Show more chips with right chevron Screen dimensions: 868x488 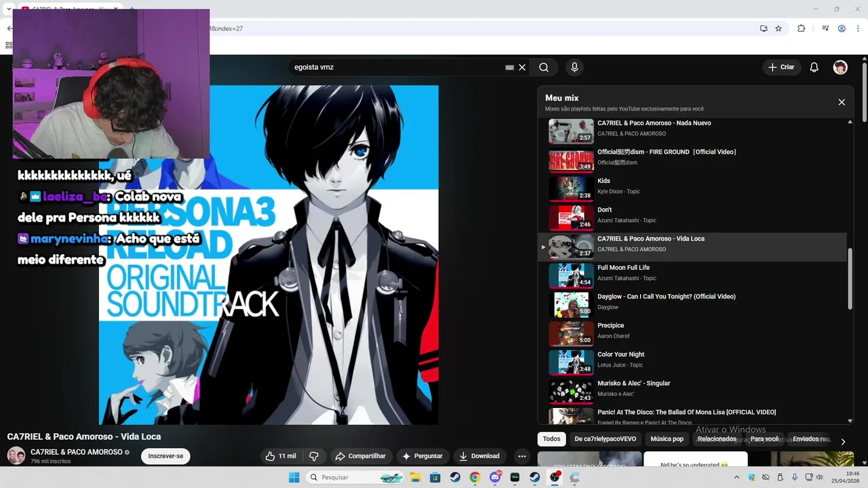tap(843, 441)
